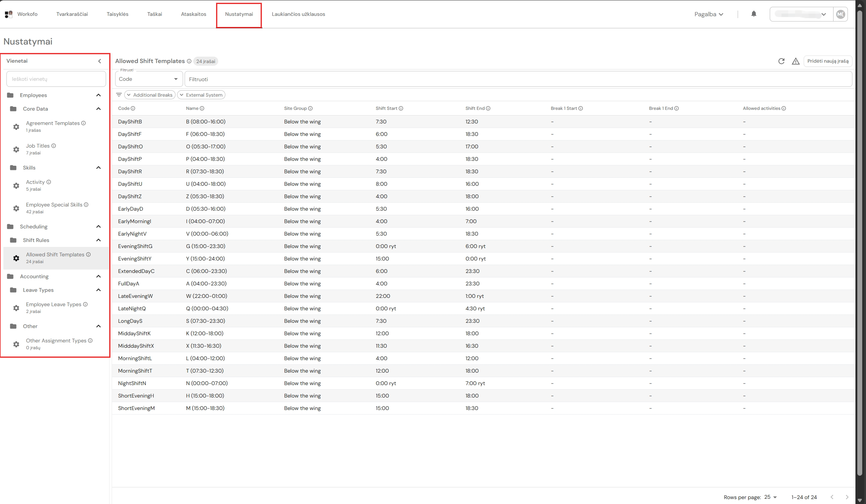Screen dimensions: 866x504
Task: Click the gear icon for Job Titles
Action: pos(16,150)
